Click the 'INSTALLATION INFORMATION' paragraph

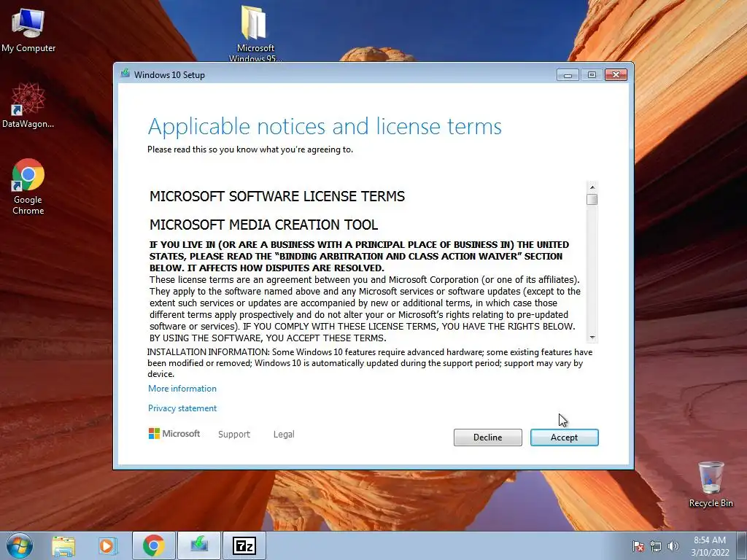(x=370, y=363)
